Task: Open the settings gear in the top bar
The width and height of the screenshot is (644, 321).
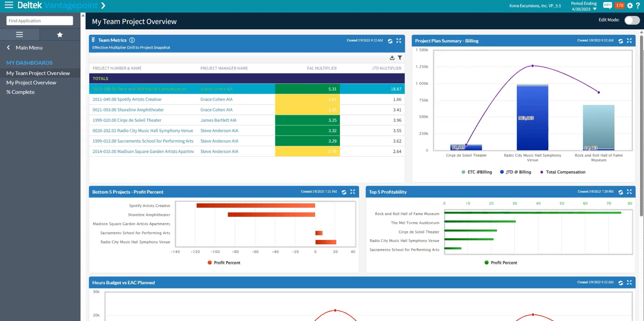Action: coord(630,5)
